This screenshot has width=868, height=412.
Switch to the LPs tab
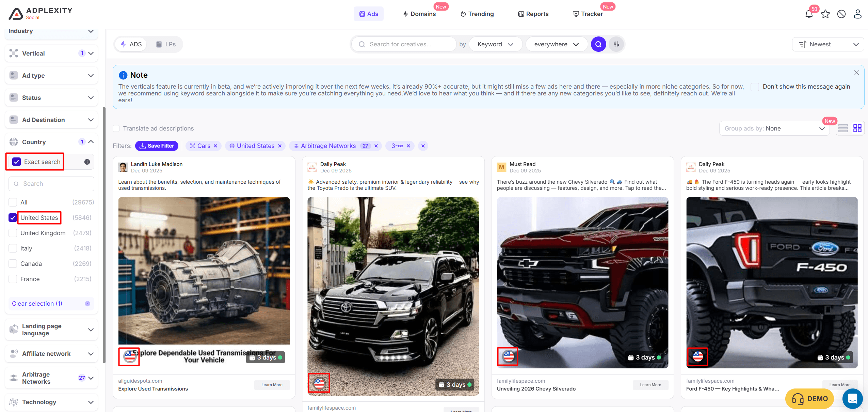166,44
